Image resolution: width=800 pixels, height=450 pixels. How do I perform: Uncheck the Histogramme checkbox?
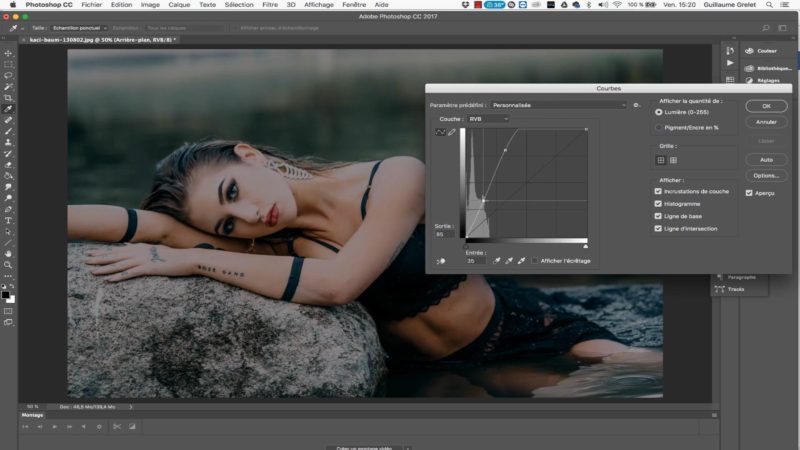coord(658,204)
